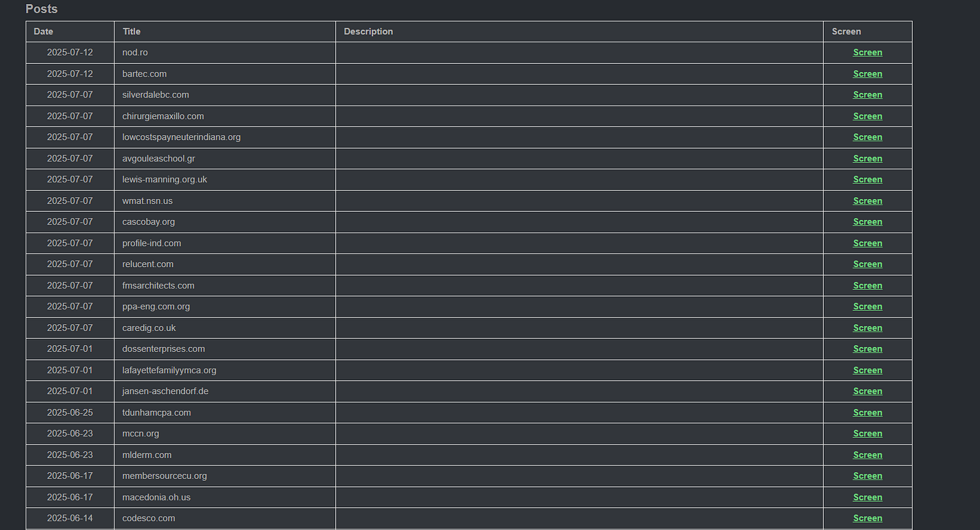Image resolution: width=980 pixels, height=530 pixels.
Task: Select the date 2025-06-14 cell
Action: tap(70, 519)
